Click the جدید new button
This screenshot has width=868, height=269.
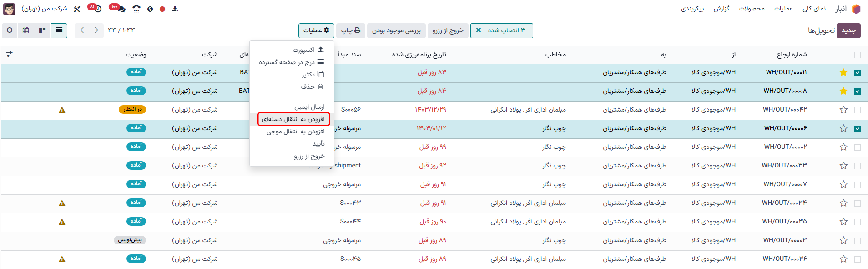click(848, 30)
